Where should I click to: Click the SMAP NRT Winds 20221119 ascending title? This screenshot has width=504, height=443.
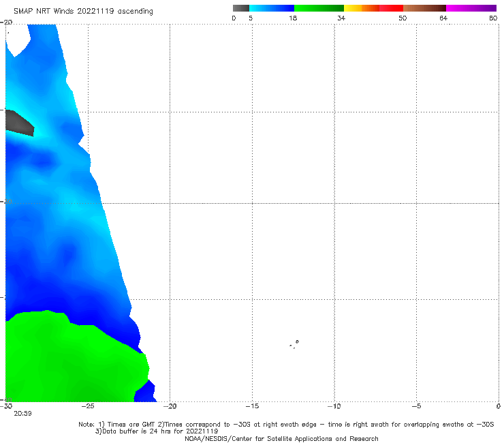[83, 12]
